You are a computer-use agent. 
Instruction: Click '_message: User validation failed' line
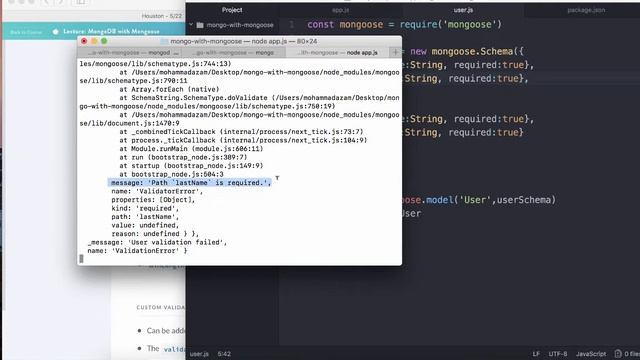pyautogui.click(x=157, y=242)
